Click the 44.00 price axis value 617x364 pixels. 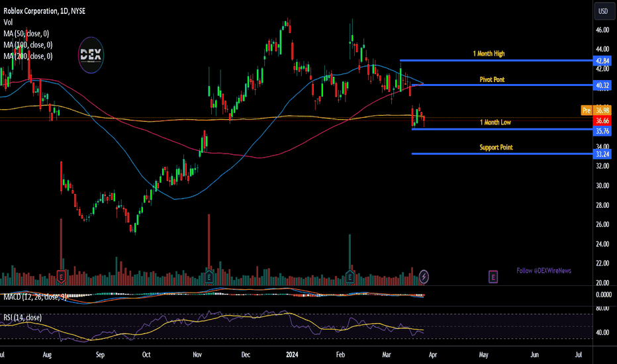point(602,49)
